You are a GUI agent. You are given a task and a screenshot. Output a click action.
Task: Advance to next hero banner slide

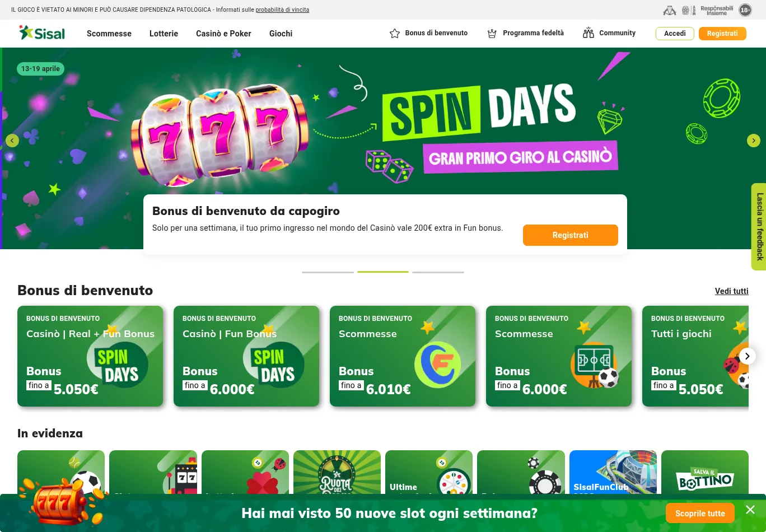coord(754,141)
